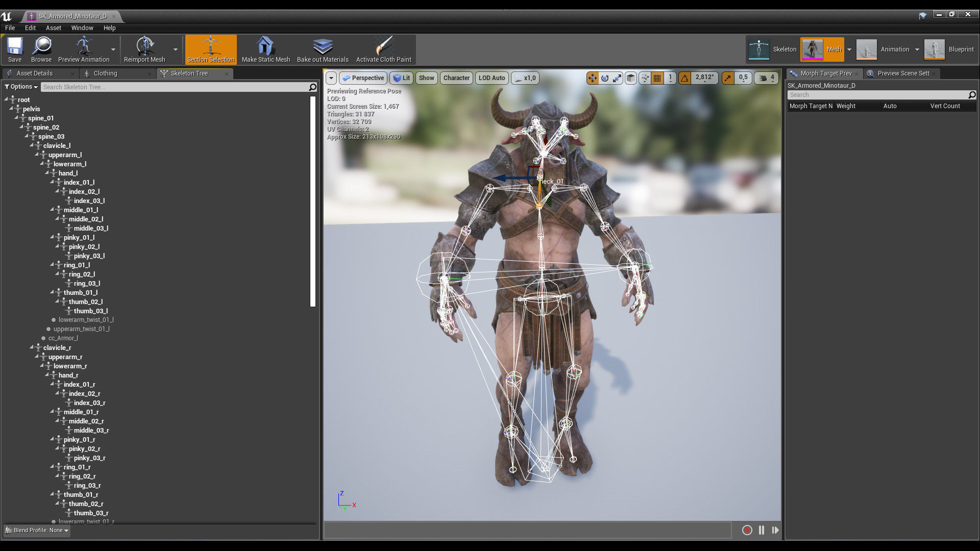Open Blend Profile None dropdown

pos(37,531)
